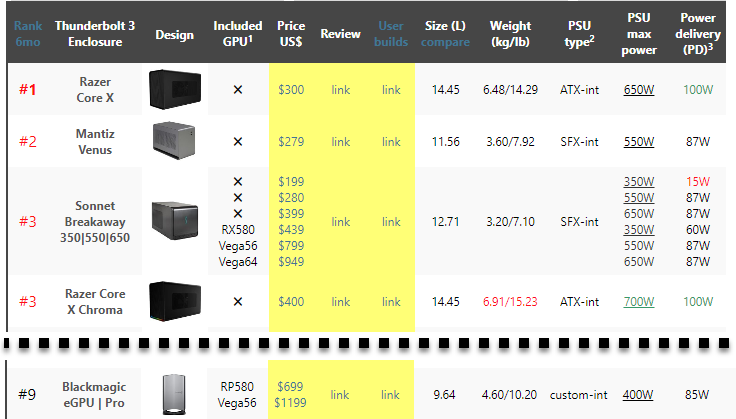Click the $1199 Blackmagic eGPU Pro price
Image resolution: width=736 pixels, height=419 pixels.
pyautogui.click(x=290, y=403)
